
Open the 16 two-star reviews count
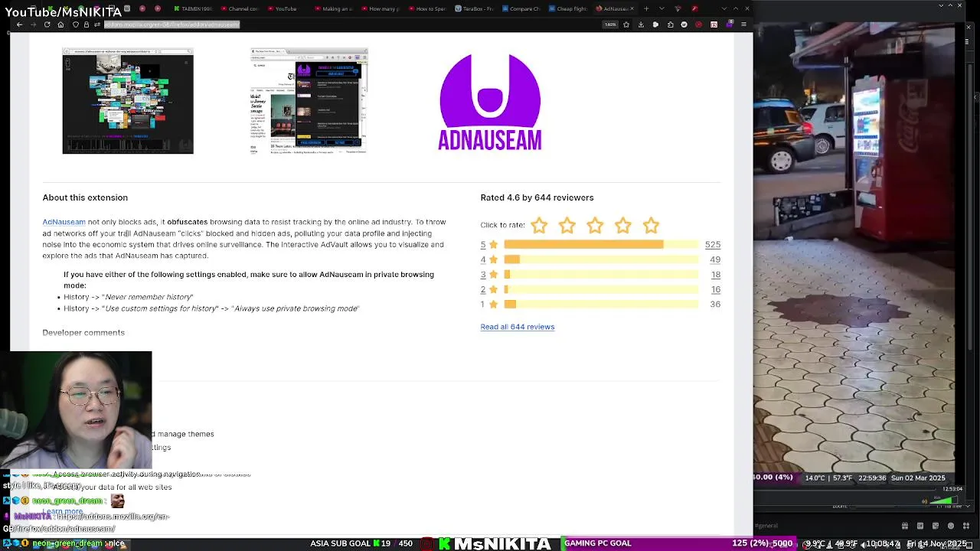[716, 289]
